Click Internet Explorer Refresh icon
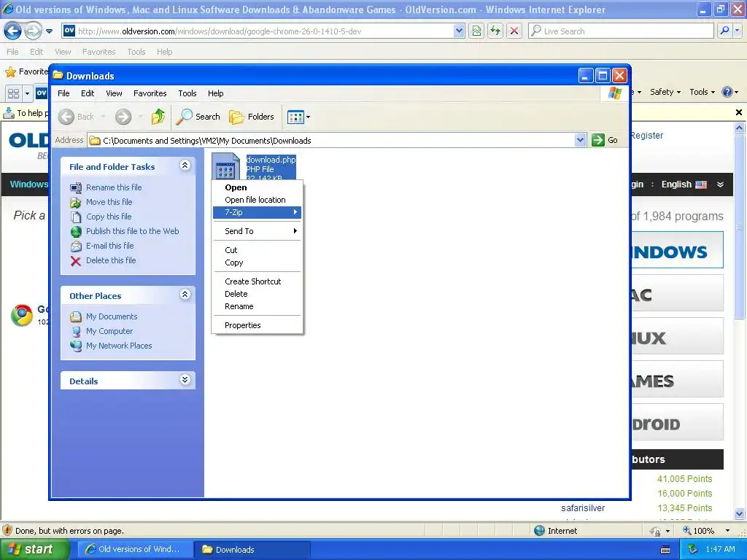 [495, 31]
